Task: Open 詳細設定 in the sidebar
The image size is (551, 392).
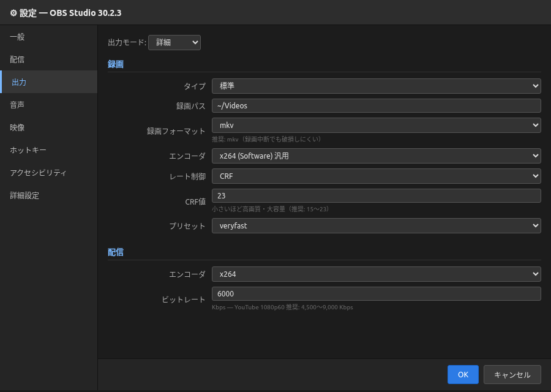Action: [48, 195]
